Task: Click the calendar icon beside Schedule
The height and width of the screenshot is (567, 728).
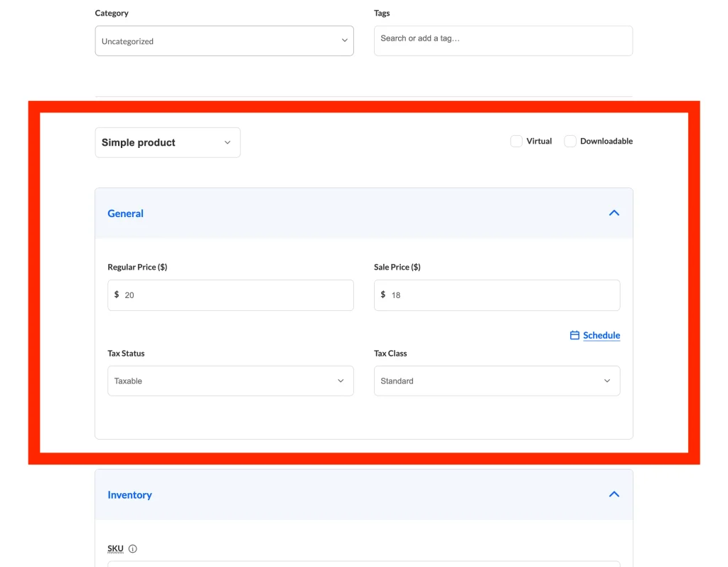Action: pyautogui.click(x=574, y=335)
